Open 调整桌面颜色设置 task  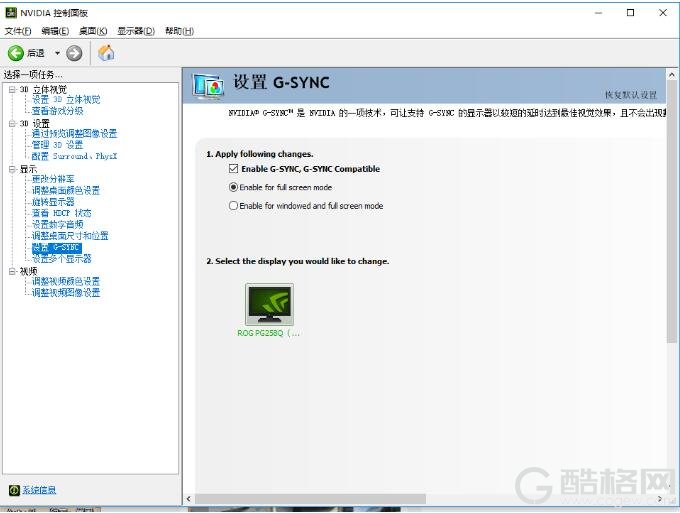(65, 190)
